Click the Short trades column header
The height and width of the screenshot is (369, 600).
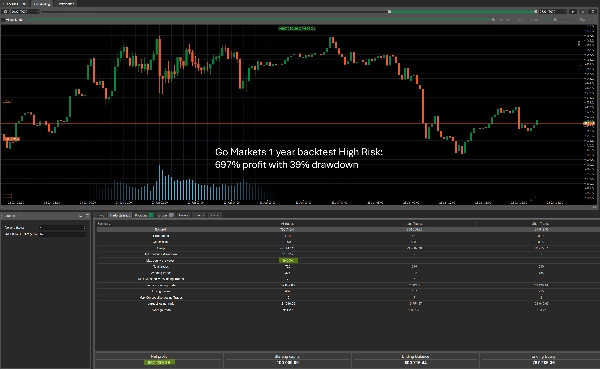(539, 223)
